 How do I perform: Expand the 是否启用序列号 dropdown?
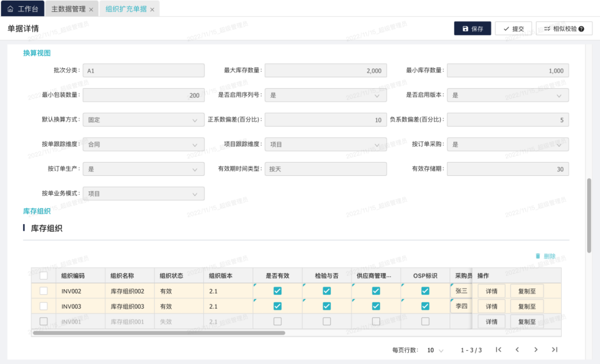tap(326, 95)
